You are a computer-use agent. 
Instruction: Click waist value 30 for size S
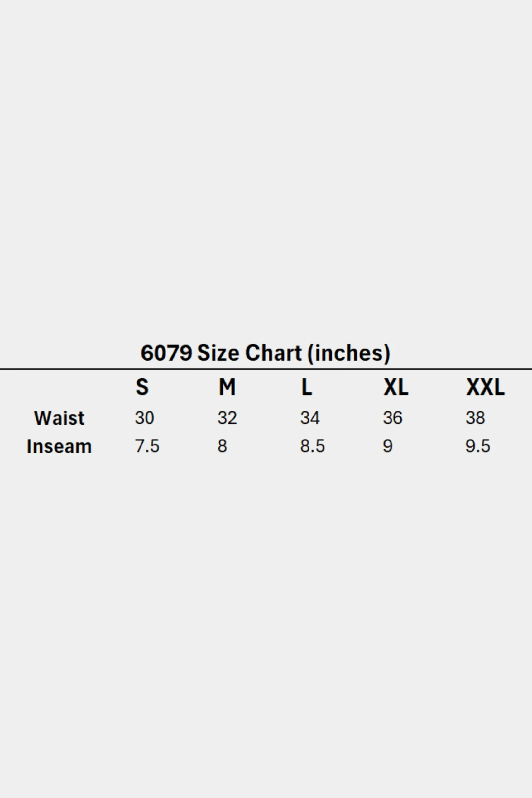pyautogui.click(x=145, y=418)
